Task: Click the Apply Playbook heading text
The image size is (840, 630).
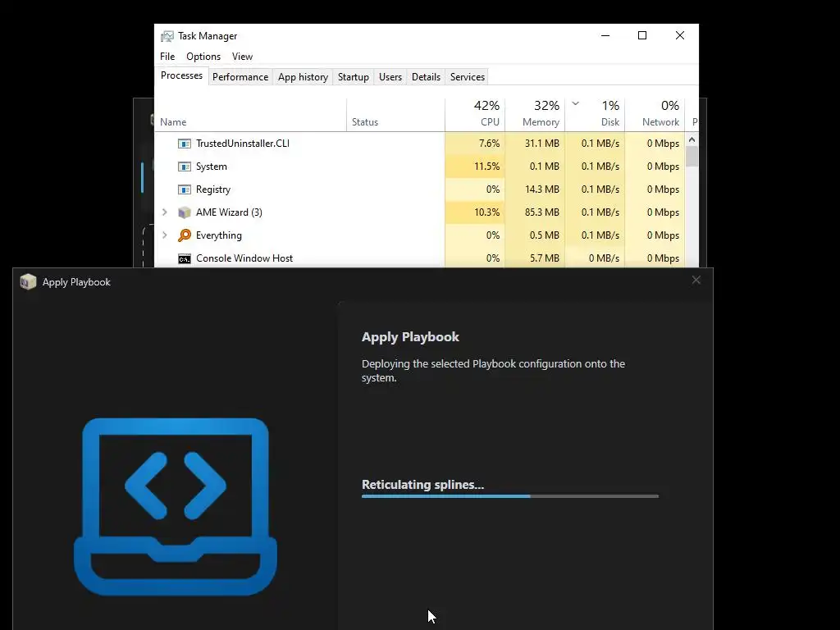Action: point(410,337)
